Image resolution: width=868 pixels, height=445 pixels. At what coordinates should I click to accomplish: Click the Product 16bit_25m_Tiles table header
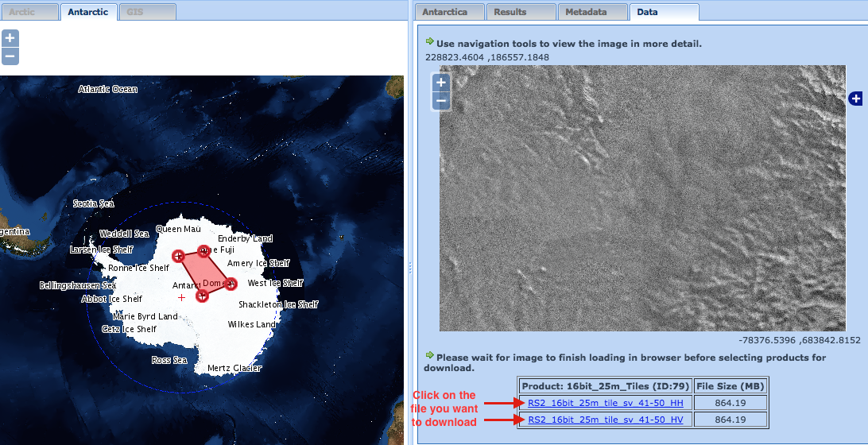(605, 385)
